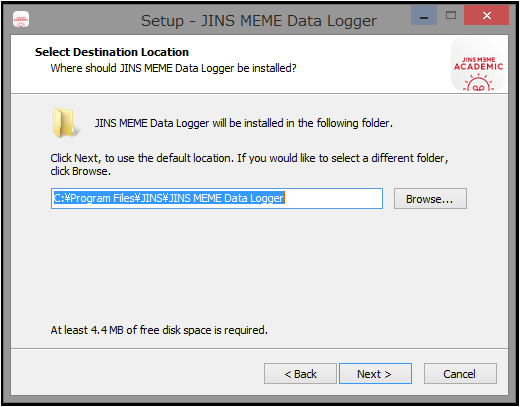Go to the next step with Next >

pos(375,374)
